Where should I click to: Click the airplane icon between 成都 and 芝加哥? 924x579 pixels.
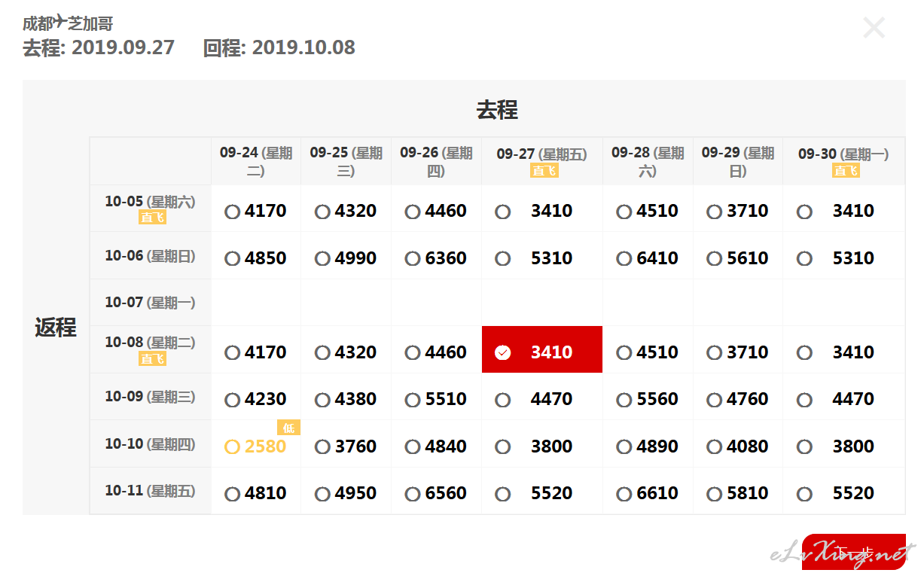pyautogui.click(x=61, y=21)
